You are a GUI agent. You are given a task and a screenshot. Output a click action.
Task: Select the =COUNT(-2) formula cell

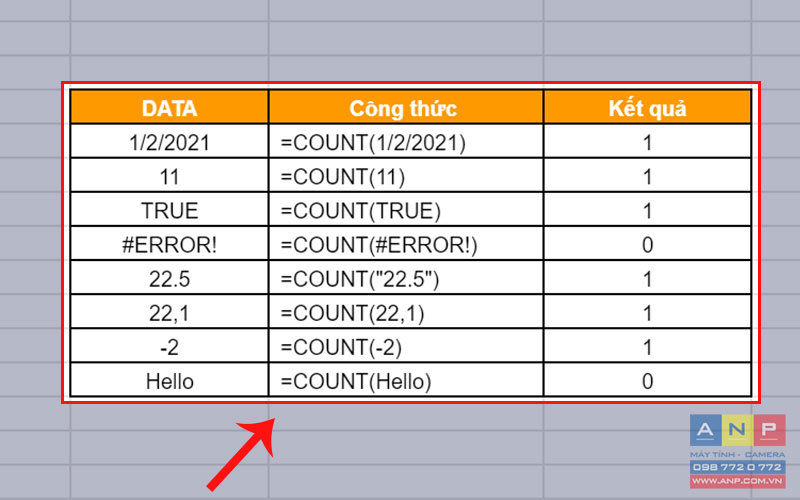404,346
